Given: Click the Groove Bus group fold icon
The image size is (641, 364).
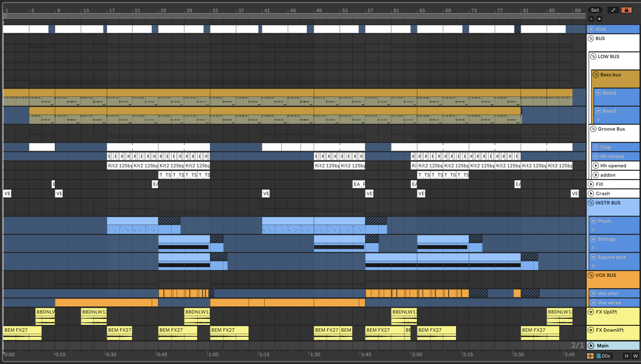Looking at the screenshot, I should point(593,129).
